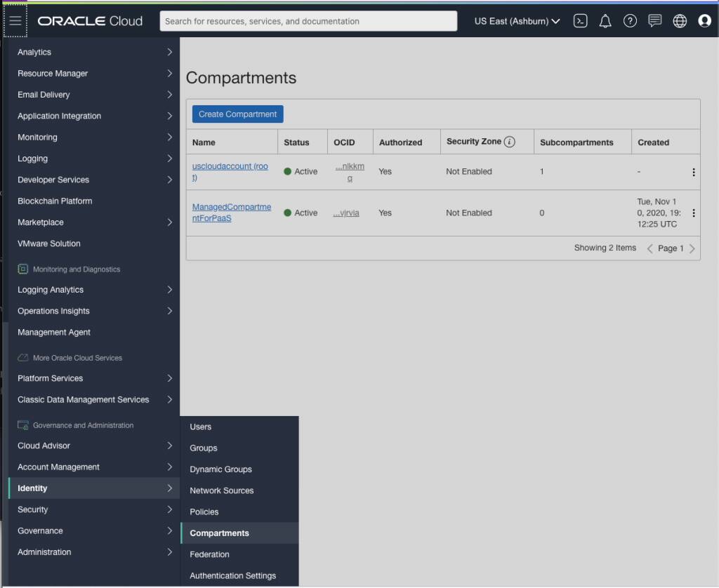The width and height of the screenshot is (719, 588).
Task: Click the Create Compartment button
Action: pyautogui.click(x=237, y=114)
